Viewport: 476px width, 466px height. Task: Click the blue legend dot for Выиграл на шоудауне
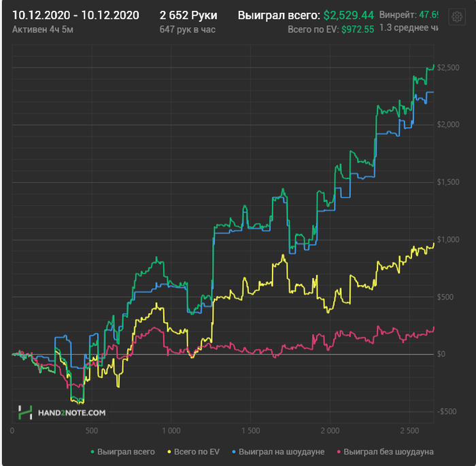234,452
